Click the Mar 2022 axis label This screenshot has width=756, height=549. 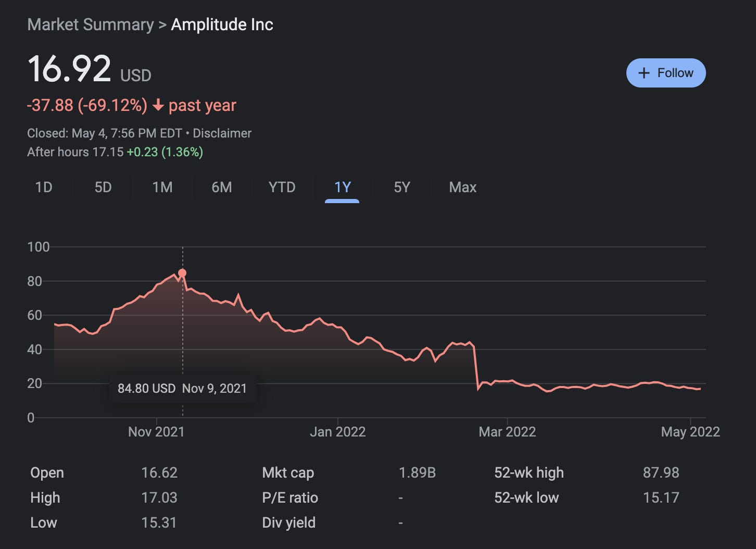click(507, 432)
